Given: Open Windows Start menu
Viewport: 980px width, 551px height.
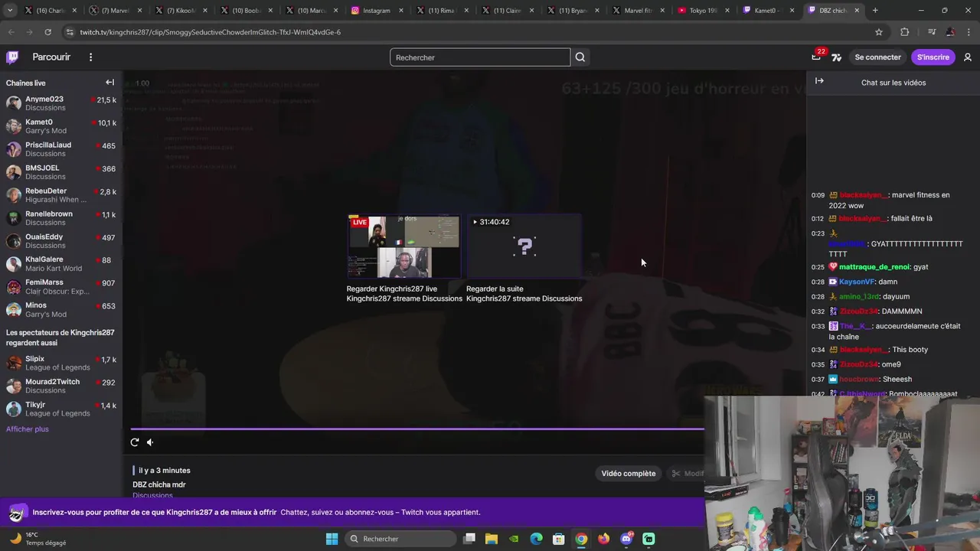Looking at the screenshot, I should click(x=332, y=539).
